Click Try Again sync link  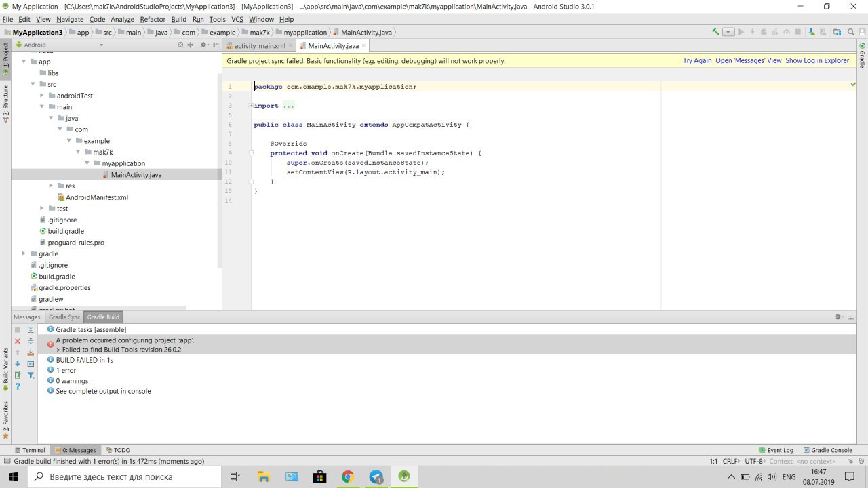click(x=697, y=61)
